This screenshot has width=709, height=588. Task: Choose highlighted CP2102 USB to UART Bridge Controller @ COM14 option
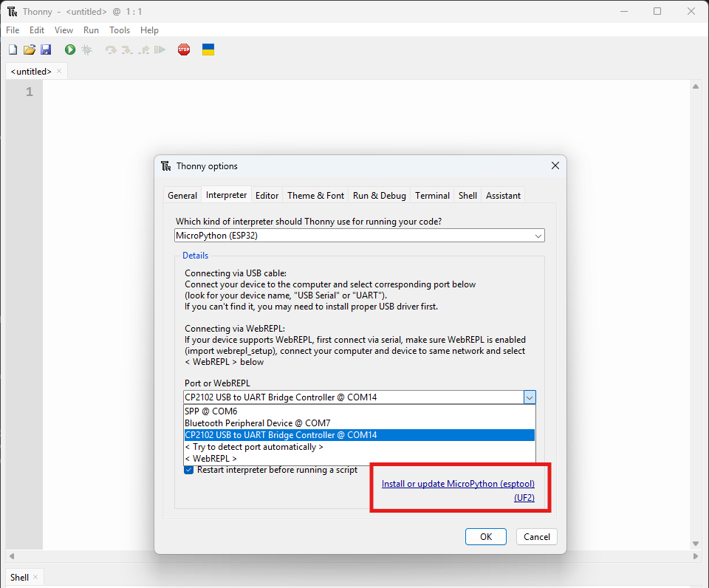click(360, 435)
